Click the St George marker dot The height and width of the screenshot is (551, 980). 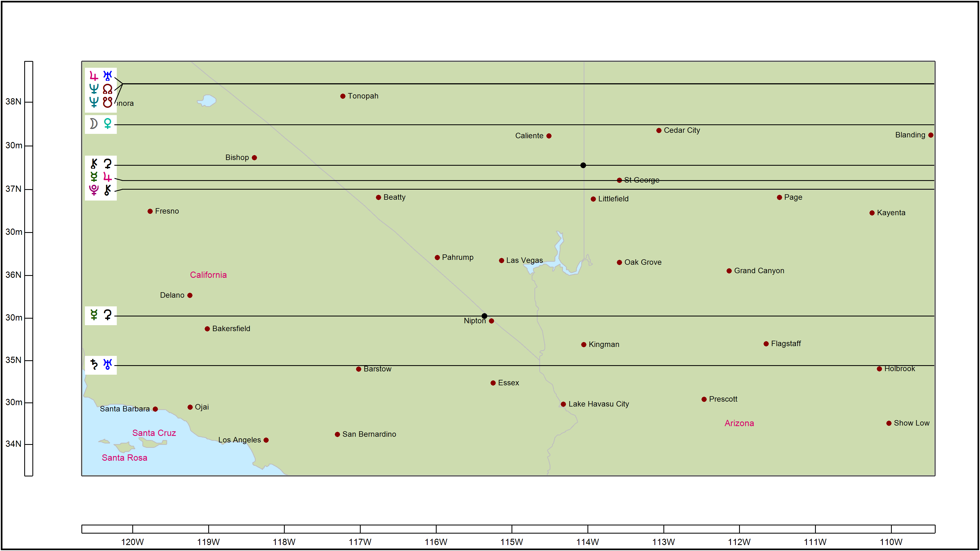pyautogui.click(x=619, y=180)
